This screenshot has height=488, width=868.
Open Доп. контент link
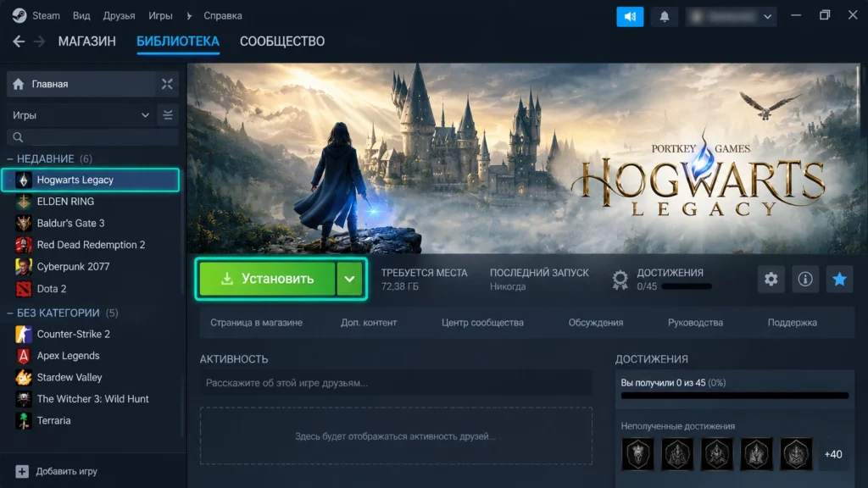(x=369, y=323)
